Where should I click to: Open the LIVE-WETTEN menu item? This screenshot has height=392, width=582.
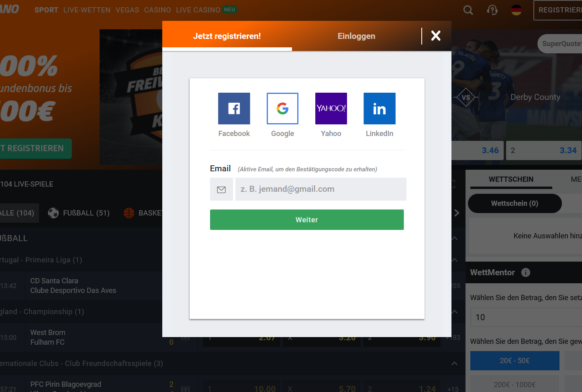point(87,10)
